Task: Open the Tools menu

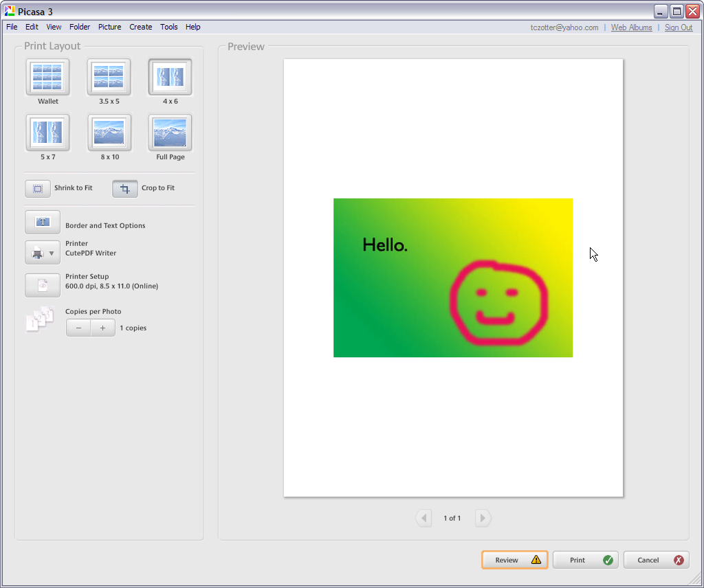Action: (x=168, y=27)
